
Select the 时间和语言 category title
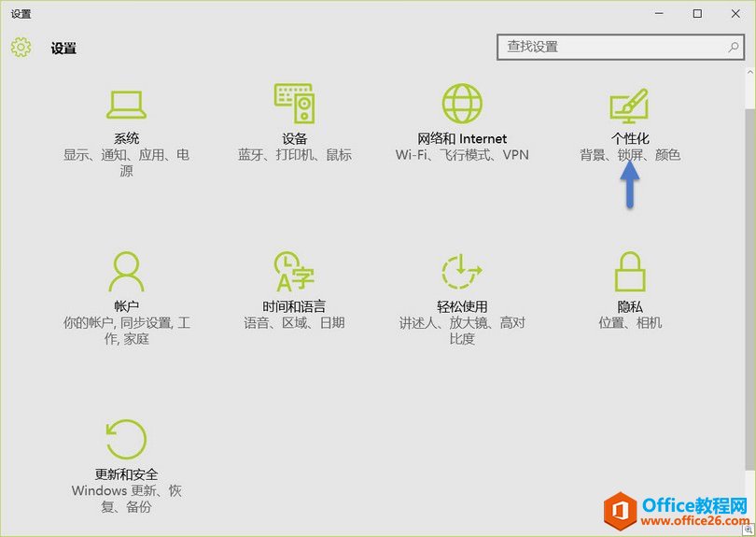pos(294,306)
